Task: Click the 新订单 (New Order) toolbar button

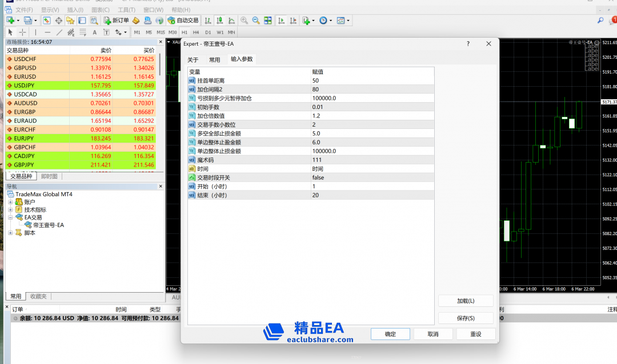Action: (116, 21)
